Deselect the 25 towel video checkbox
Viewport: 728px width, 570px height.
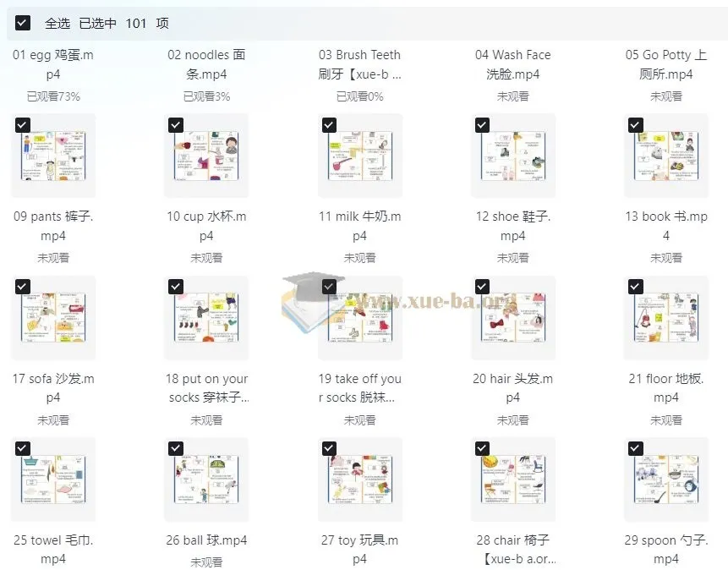coord(23,448)
